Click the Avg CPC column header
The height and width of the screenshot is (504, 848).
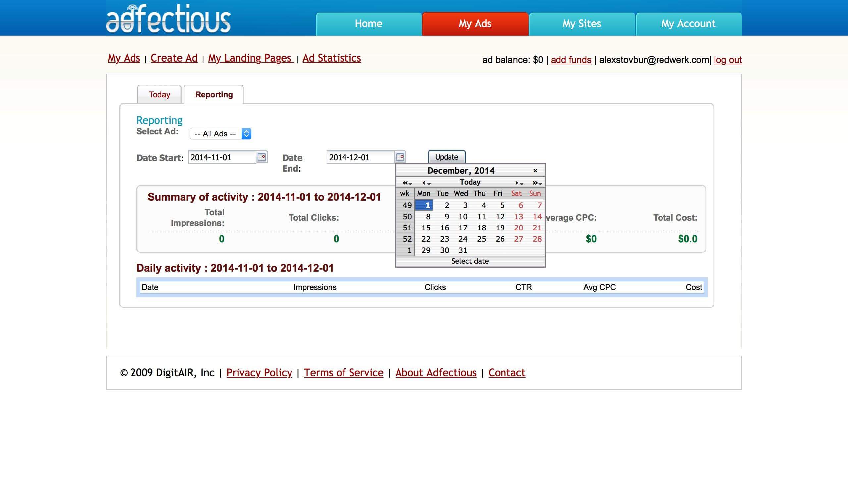(599, 287)
